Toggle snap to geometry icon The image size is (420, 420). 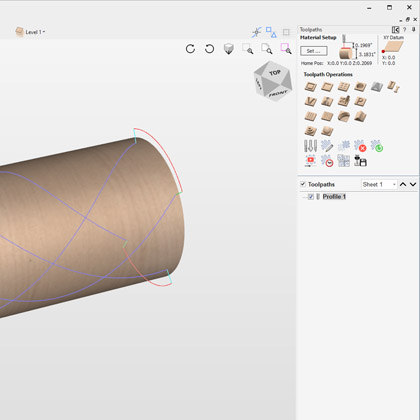pyautogui.click(x=257, y=32)
